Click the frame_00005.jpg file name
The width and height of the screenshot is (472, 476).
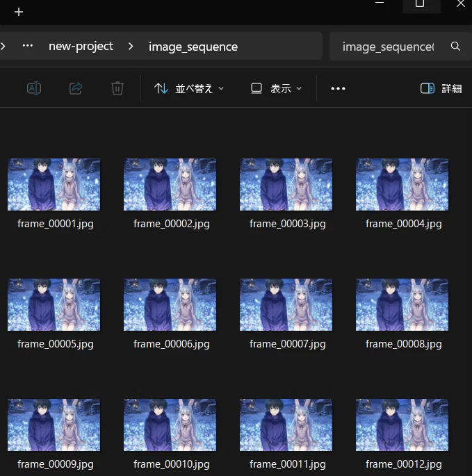(56, 344)
